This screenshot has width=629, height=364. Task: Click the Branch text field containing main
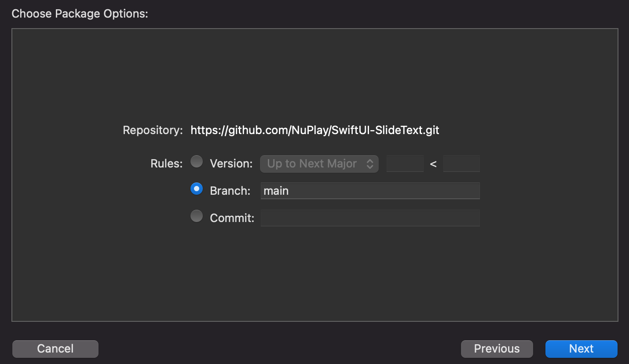(x=370, y=191)
